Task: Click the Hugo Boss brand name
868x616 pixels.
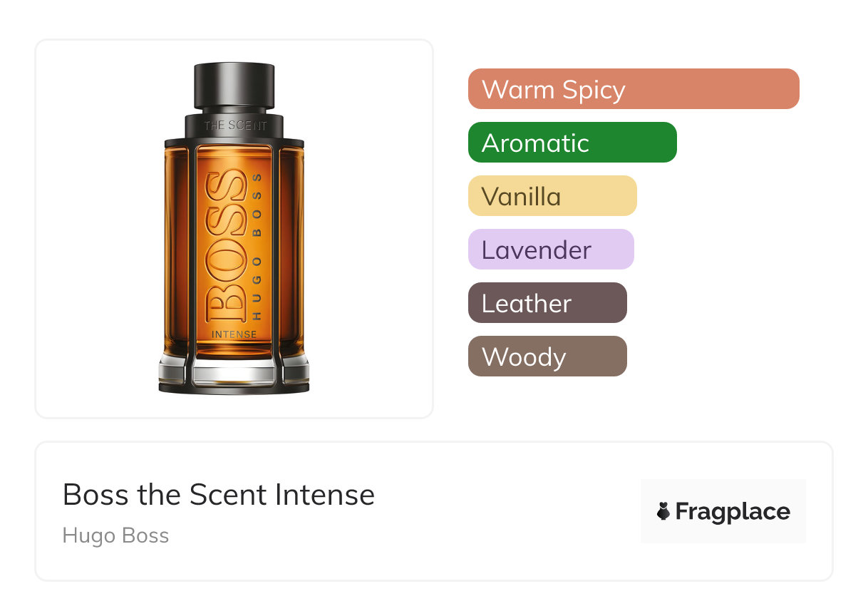Action: pyautogui.click(x=115, y=535)
